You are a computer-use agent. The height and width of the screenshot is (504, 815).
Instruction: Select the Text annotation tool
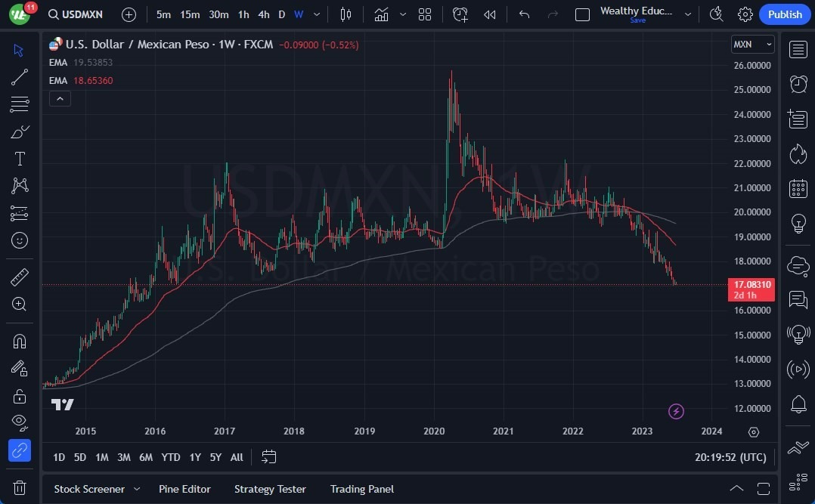19,158
